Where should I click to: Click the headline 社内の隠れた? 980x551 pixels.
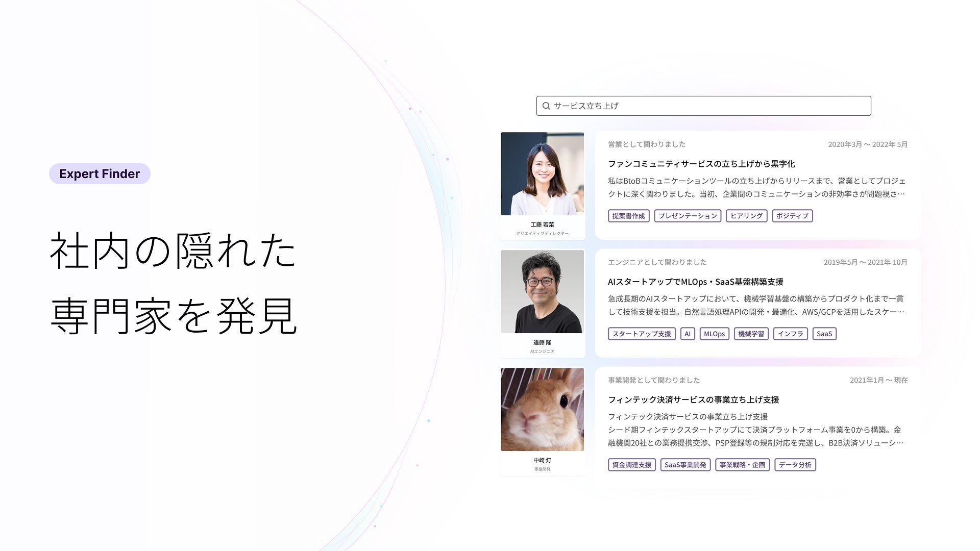point(173,250)
